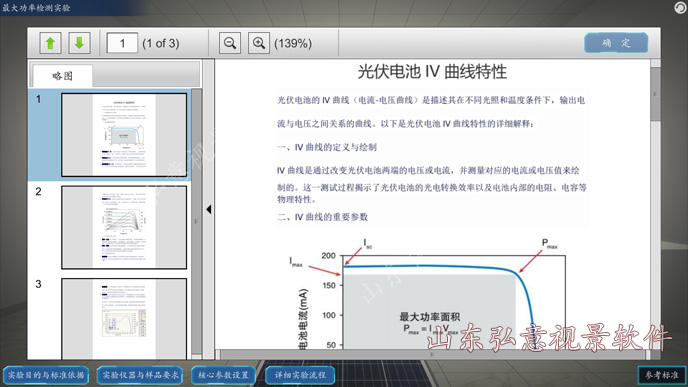Open page 3 thumbnail
This screenshot has width=688, height=387.
click(x=124, y=319)
